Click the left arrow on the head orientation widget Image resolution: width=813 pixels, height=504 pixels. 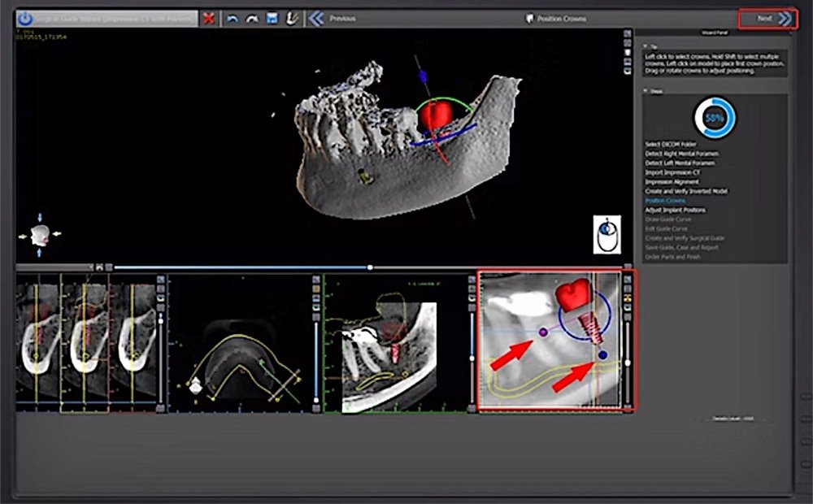(x=23, y=237)
